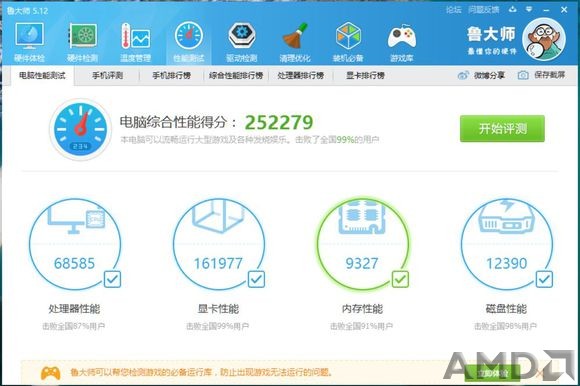Start benchmark with 开始评测 button
This screenshot has height=386, width=580.
click(502, 129)
